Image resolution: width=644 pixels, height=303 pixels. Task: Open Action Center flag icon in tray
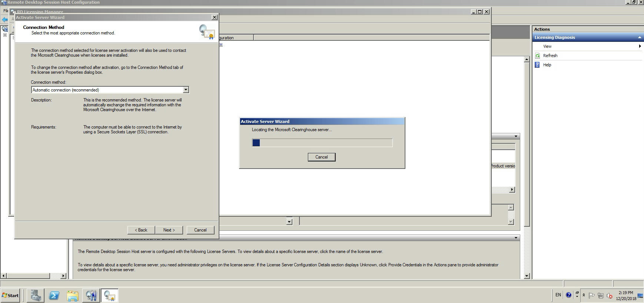(x=591, y=296)
